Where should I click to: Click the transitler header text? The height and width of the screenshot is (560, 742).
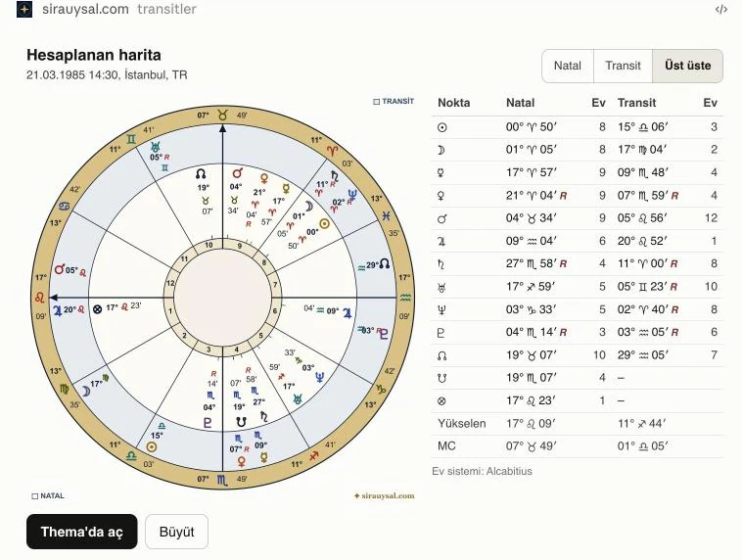(x=166, y=9)
